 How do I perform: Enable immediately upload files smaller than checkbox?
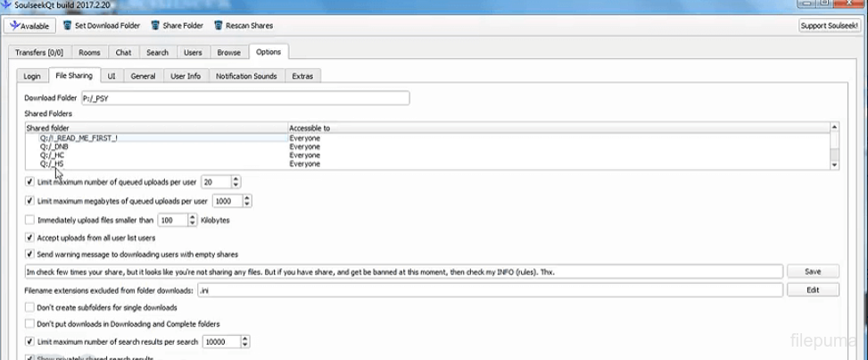pos(29,220)
